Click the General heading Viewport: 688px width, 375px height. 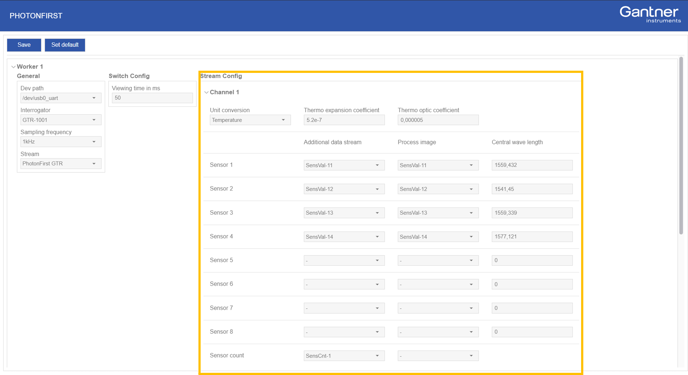tap(29, 76)
